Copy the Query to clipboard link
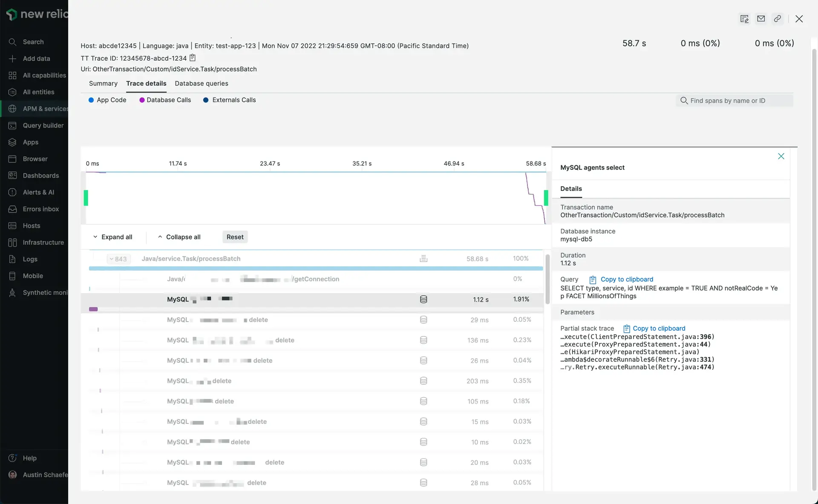 [x=626, y=279]
